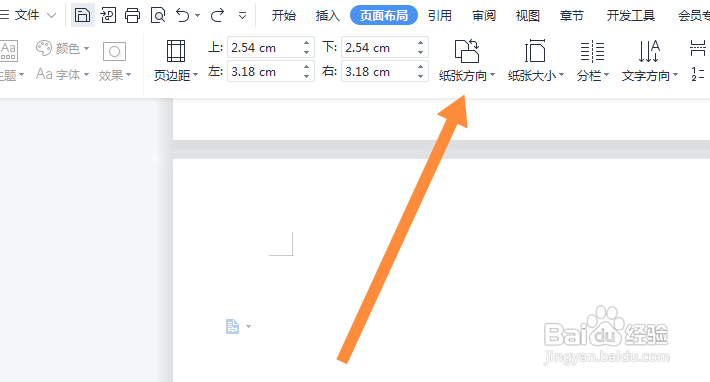The image size is (710, 382).
Task: Click the Print icon
Action: 133,15
